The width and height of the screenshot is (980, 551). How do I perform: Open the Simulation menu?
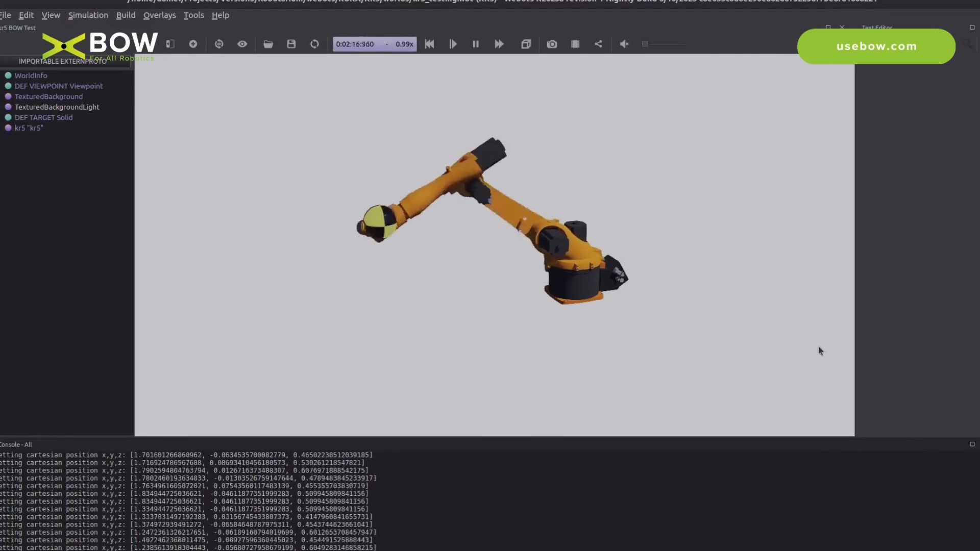point(88,15)
